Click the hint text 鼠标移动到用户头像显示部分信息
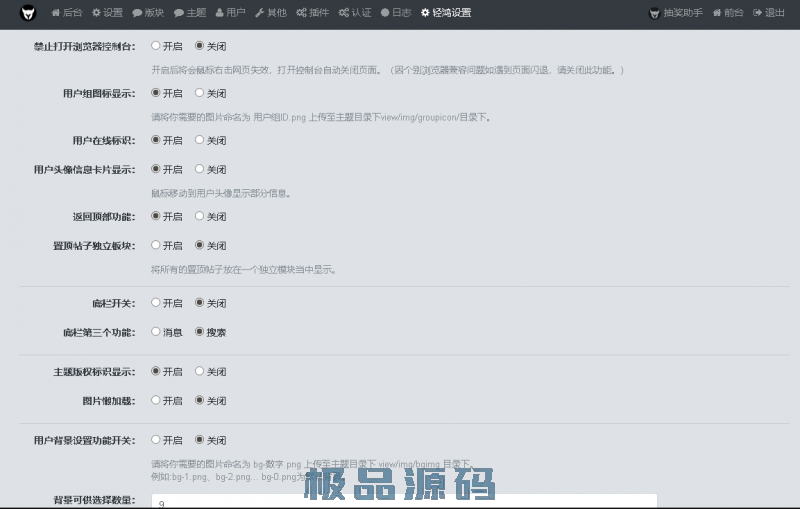This screenshot has height=509, width=800. pos(221,193)
